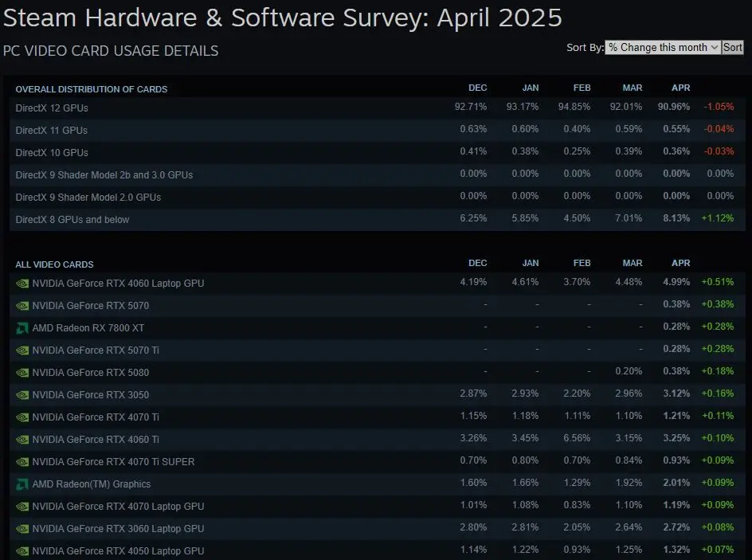Click the 0.20% March value for RTX 5080

[x=629, y=371]
